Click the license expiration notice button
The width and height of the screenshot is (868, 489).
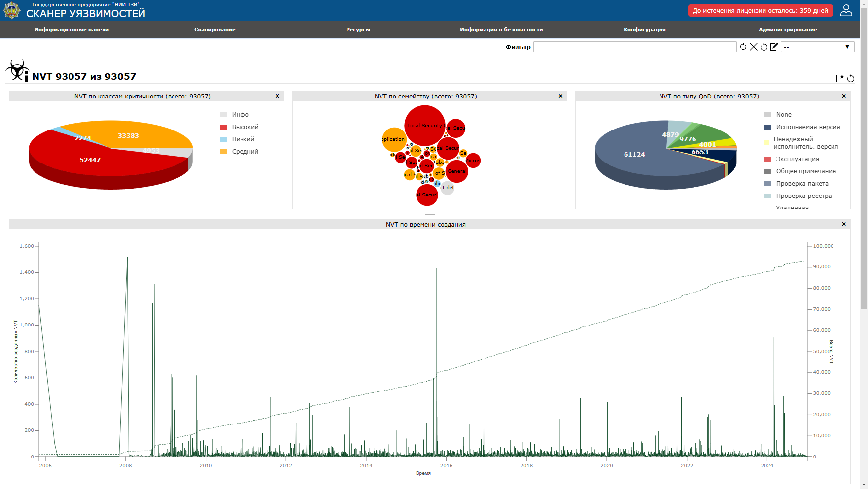760,11
